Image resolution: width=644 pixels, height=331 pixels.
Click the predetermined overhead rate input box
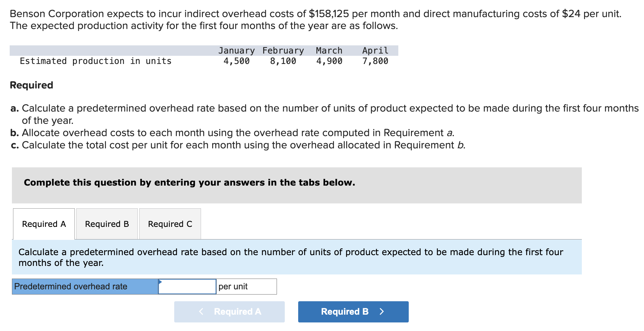click(x=187, y=287)
